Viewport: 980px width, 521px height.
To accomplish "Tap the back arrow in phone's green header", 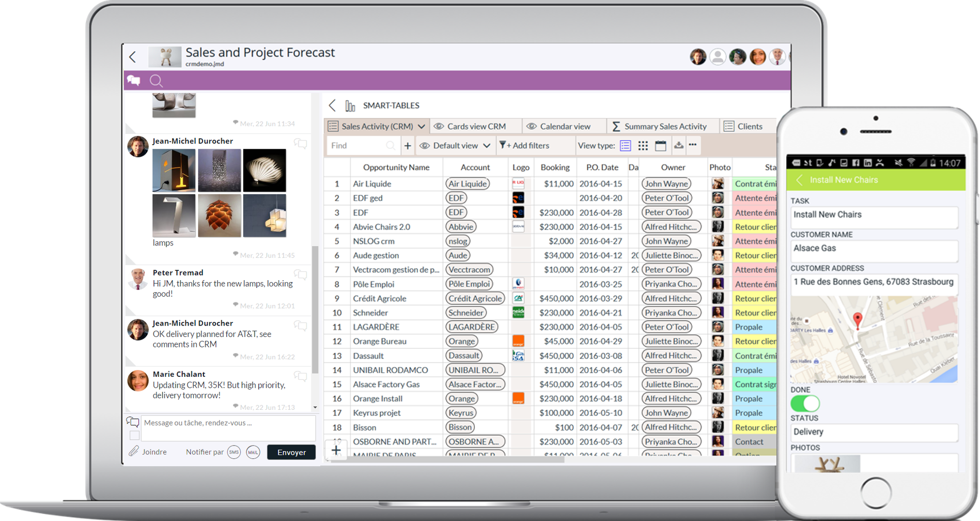I will (799, 180).
